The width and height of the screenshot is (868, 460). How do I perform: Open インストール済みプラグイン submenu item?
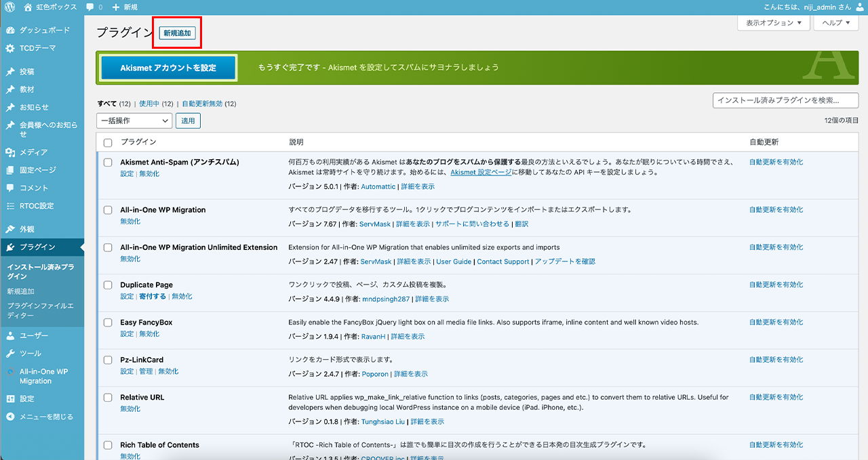(x=41, y=272)
